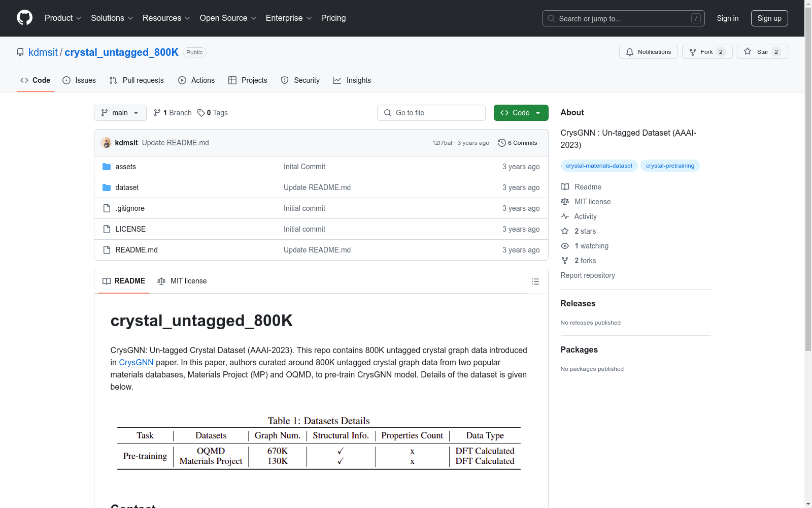Open the Packages section heading
Screen dimensions: 812x508
tap(579, 350)
